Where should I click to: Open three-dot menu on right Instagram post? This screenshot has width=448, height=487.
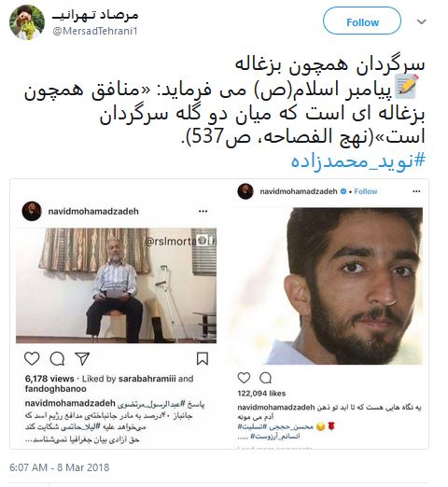(x=416, y=191)
